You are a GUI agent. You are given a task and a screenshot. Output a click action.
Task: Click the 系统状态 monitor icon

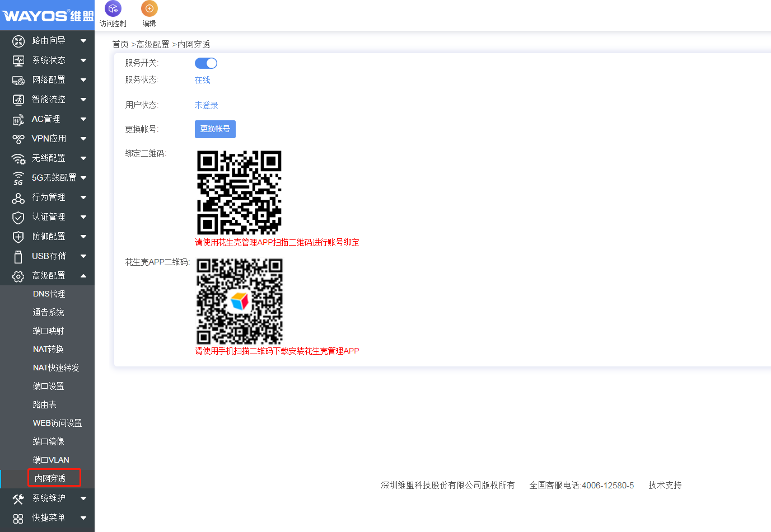point(18,60)
